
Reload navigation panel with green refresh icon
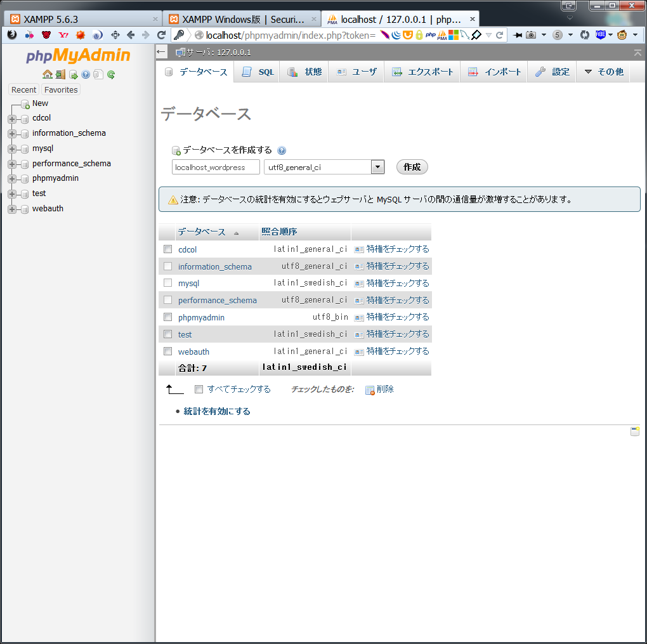(111, 74)
